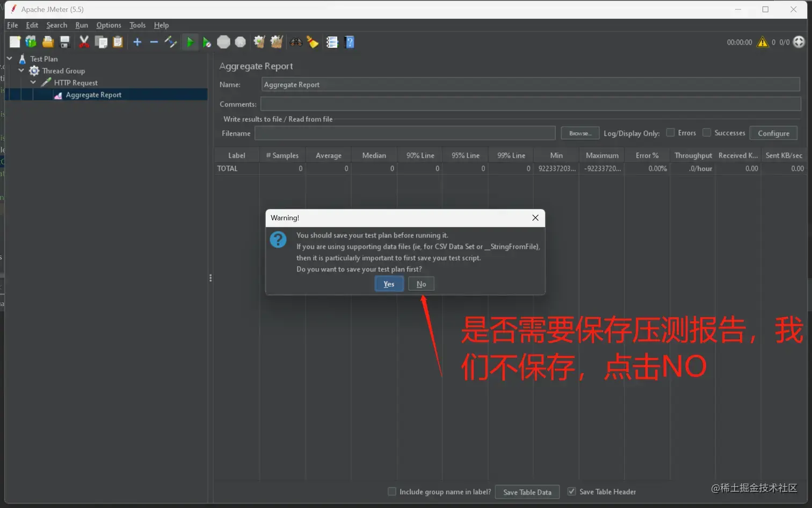The width and height of the screenshot is (812, 508).
Task: Select HTTP Request in the tree
Action: [x=76, y=83]
